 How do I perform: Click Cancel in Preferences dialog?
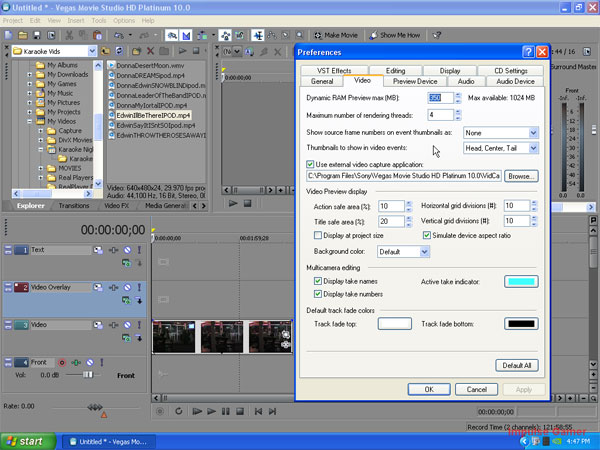point(476,390)
